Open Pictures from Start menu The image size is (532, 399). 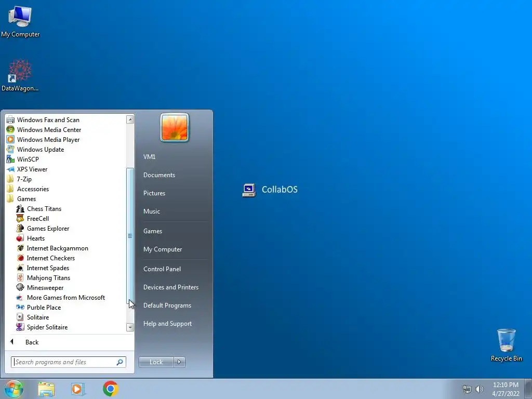point(154,193)
